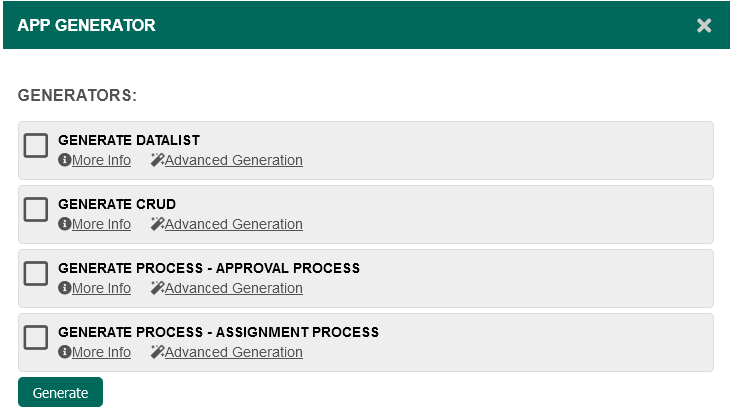Click the magic wand icon under Generate Datalist

point(157,161)
